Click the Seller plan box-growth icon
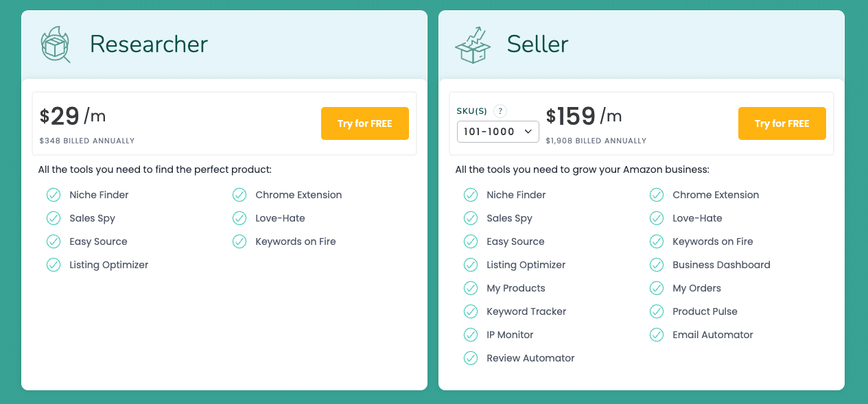Screen dimensions: 868x404 point(473,45)
